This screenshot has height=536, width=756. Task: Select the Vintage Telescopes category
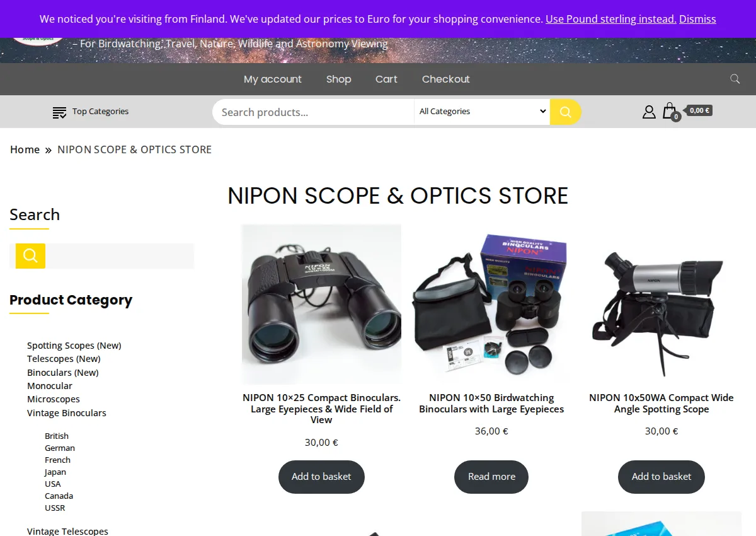coord(67,531)
